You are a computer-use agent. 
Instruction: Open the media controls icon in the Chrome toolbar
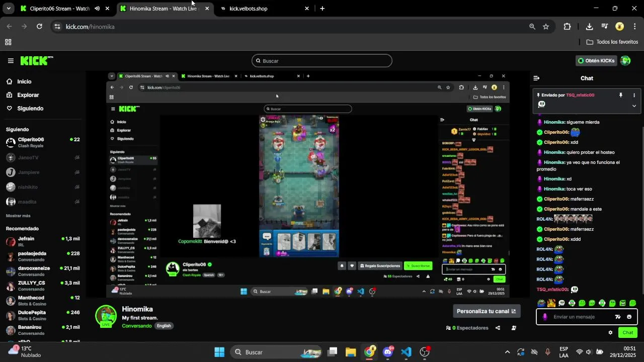coord(605,27)
